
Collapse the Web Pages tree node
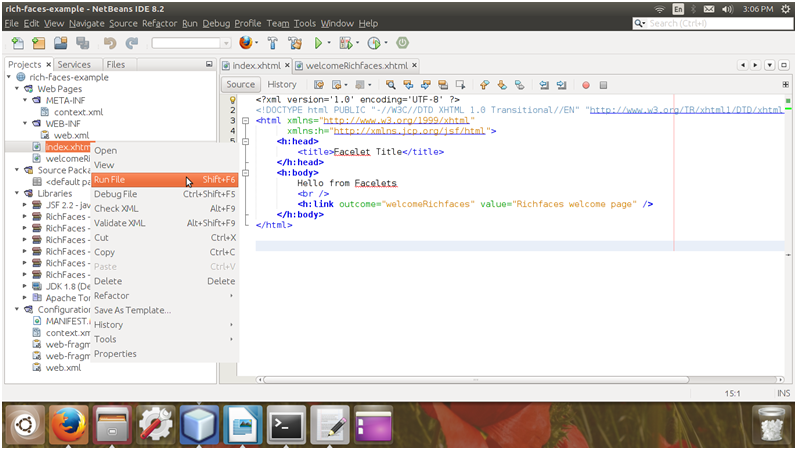pyautogui.click(x=17, y=88)
